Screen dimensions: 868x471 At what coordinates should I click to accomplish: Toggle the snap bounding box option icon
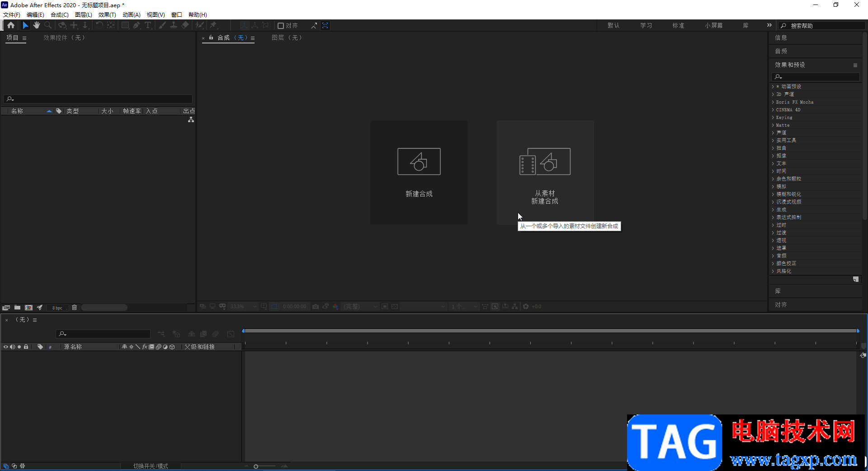[x=325, y=25]
